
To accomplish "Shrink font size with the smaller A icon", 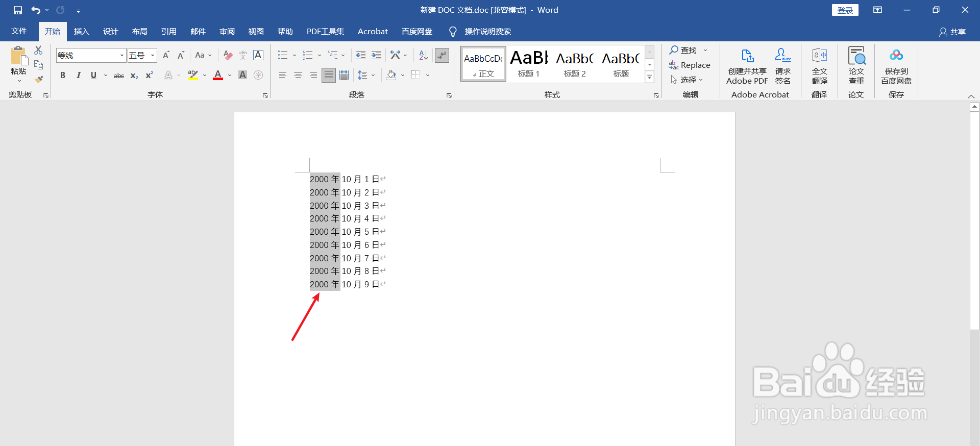I will (x=181, y=55).
